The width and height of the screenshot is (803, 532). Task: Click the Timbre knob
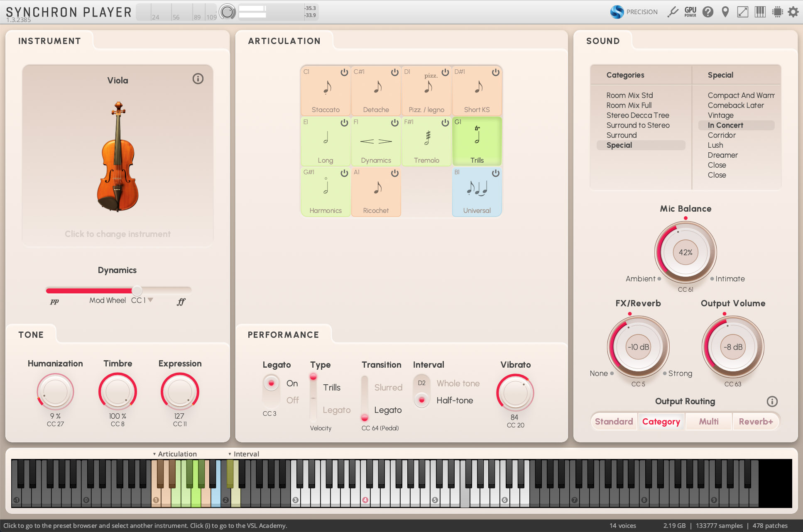click(x=118, y=392)
